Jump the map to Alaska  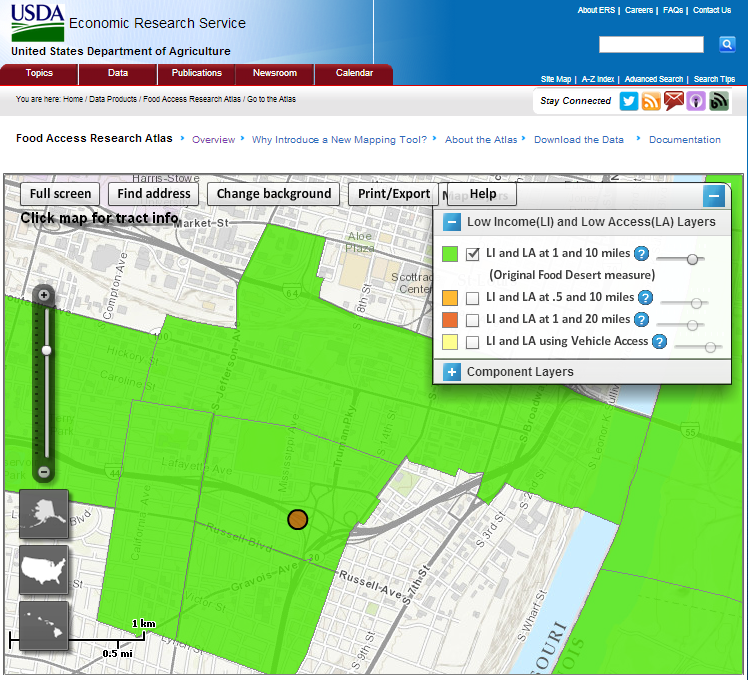point(44,513)
